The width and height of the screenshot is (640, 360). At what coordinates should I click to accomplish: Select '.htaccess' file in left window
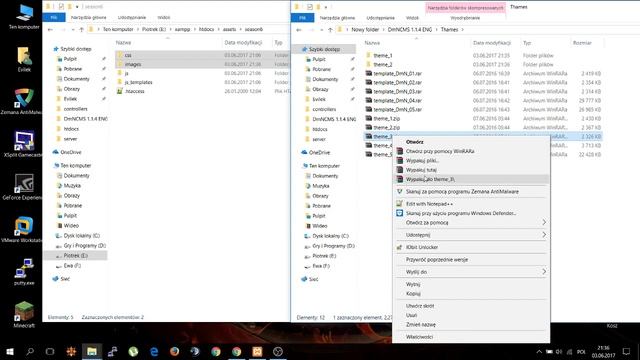point(135,91)
